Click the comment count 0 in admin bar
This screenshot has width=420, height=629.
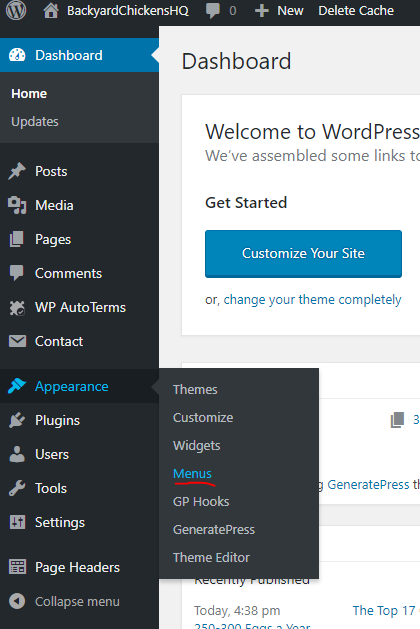pos(233,11)
